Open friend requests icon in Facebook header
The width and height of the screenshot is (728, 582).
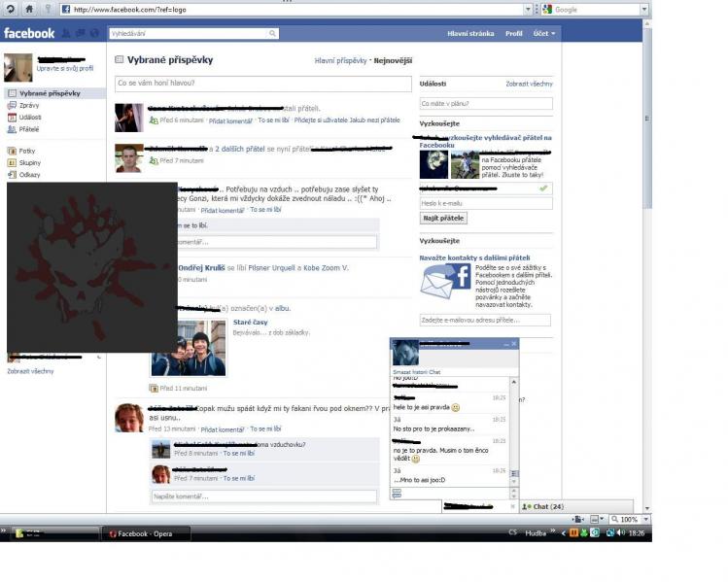[x=66, y=33]
